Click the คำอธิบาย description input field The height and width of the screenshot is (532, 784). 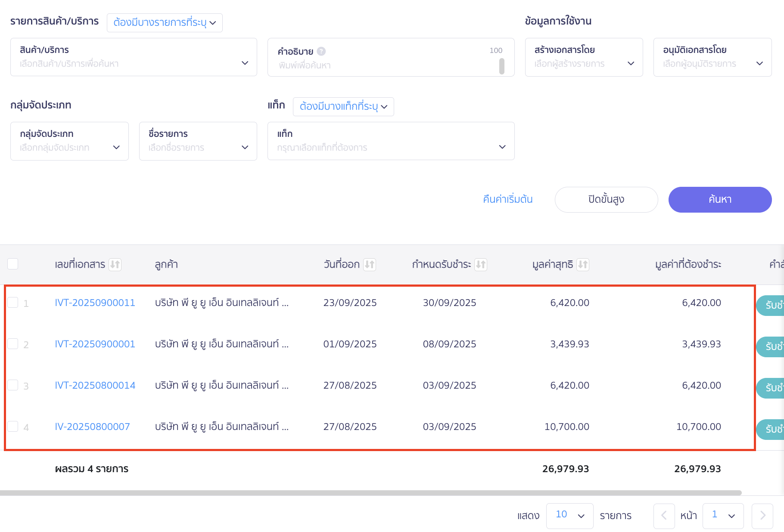click(x=386, y=65)
